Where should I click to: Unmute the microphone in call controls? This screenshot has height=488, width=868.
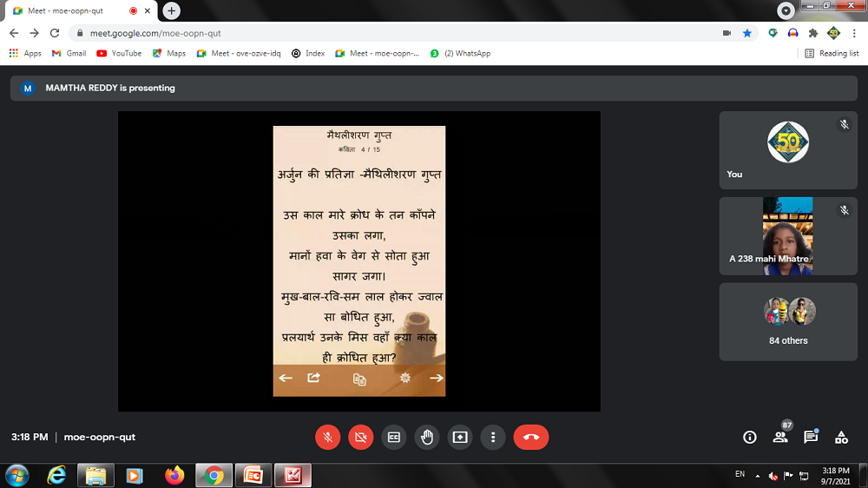point(328,438)
